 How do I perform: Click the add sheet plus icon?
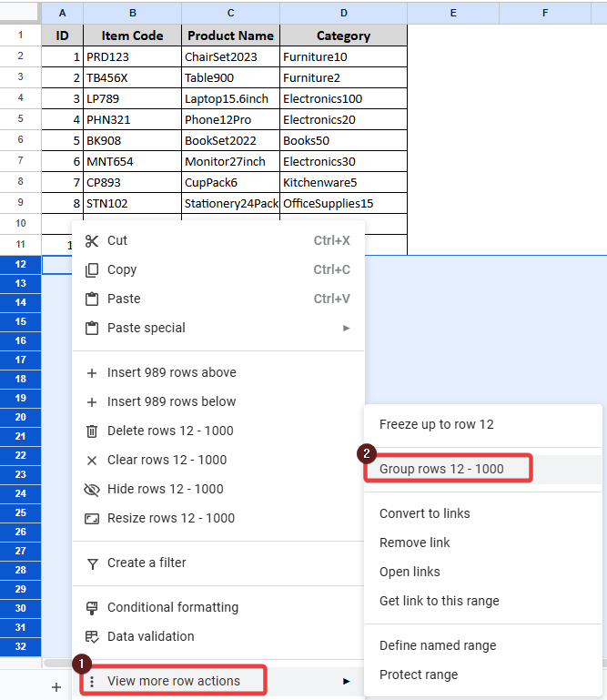click(x=56, y=687)
